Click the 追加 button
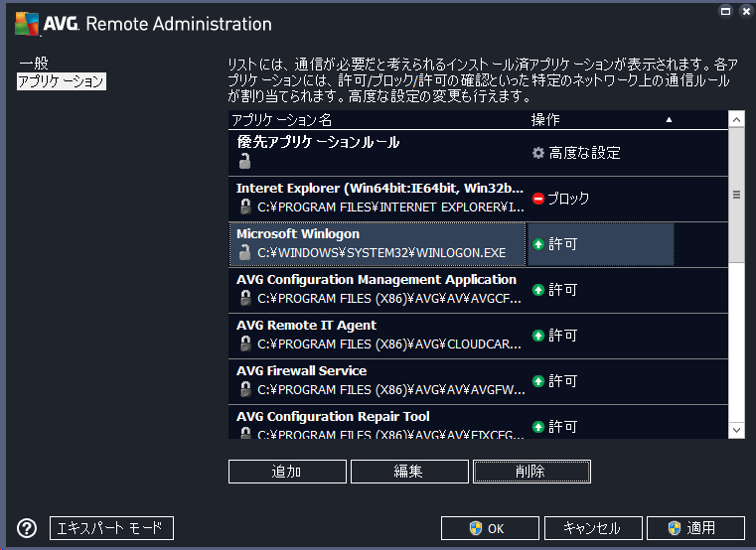756x550 pixels. [x=287, y=472]
